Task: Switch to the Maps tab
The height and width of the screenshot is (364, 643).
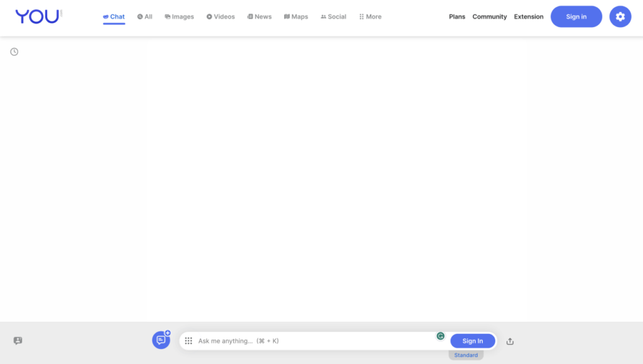Action: 295,16
